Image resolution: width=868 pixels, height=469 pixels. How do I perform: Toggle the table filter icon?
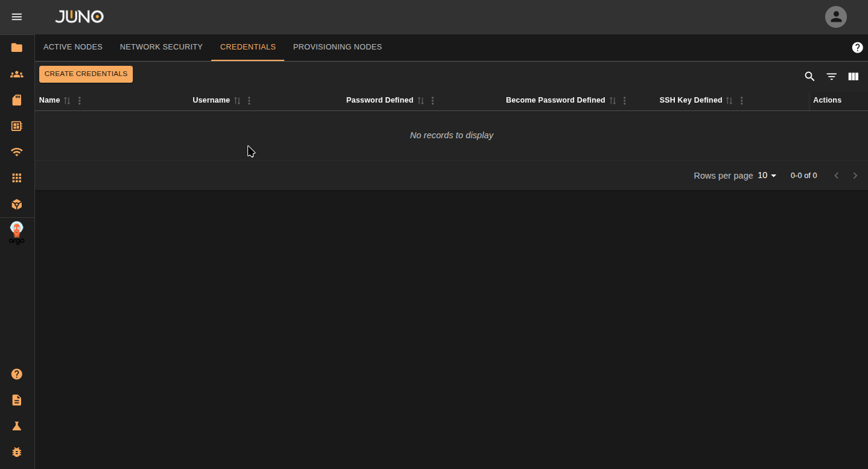pos(831,77)
